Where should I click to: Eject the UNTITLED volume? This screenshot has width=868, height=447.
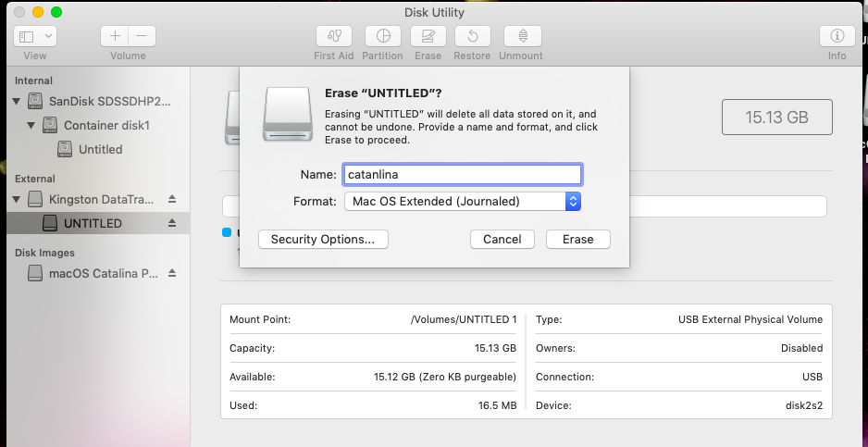(x=171, y=223)
